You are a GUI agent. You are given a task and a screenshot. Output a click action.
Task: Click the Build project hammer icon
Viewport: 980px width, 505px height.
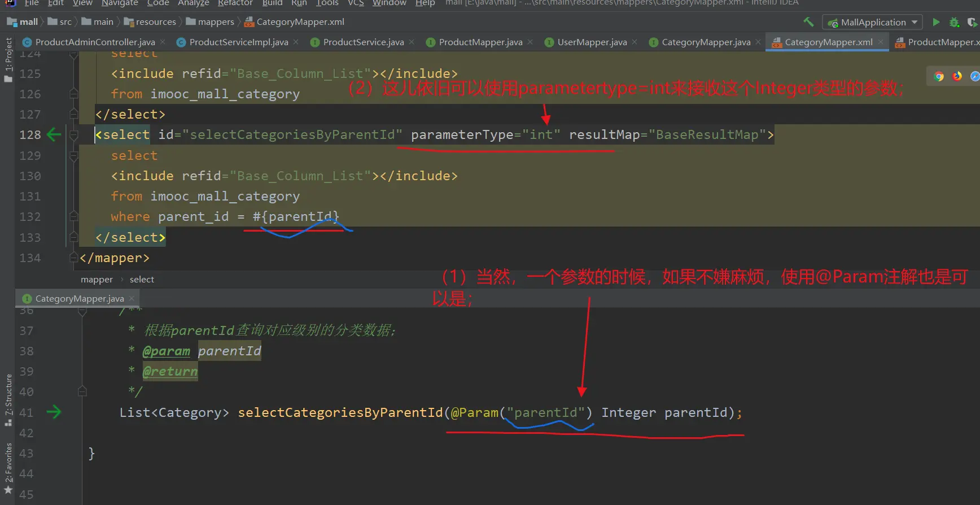(808, 22)
